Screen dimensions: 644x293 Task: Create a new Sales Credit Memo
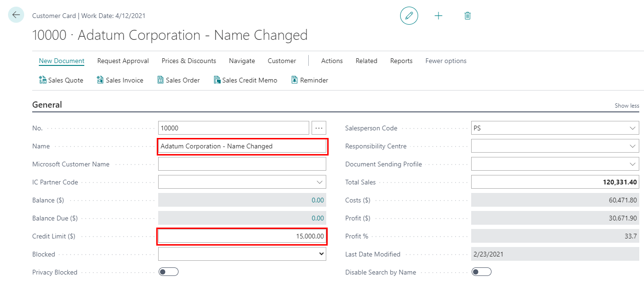click(245, 80)
